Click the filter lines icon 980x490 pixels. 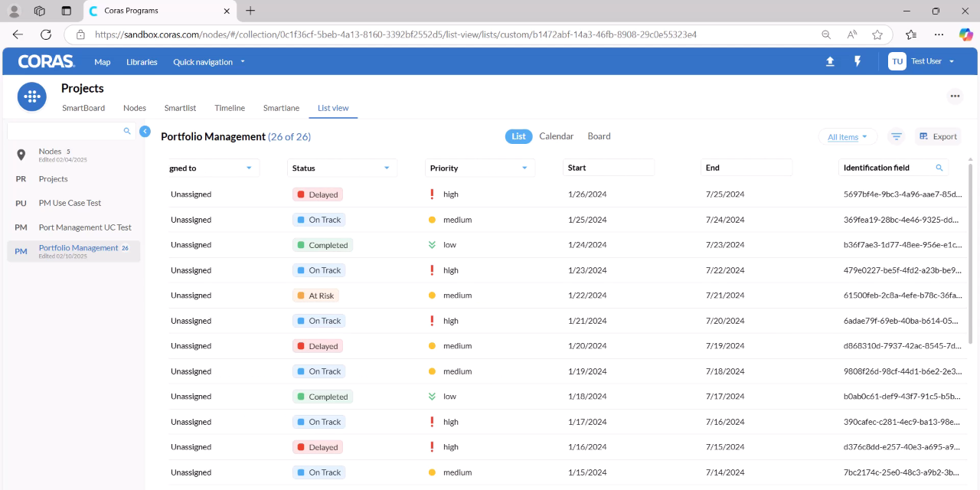(x=897, y=136)
